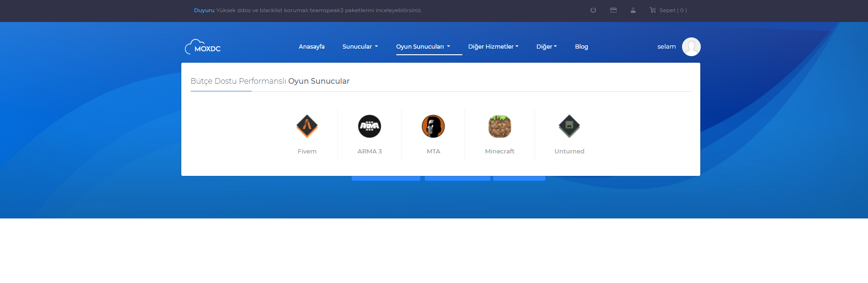868x283 pixels.
Task: Expand the Diğer Hizmetler dropdown
Action: point(493,47)
